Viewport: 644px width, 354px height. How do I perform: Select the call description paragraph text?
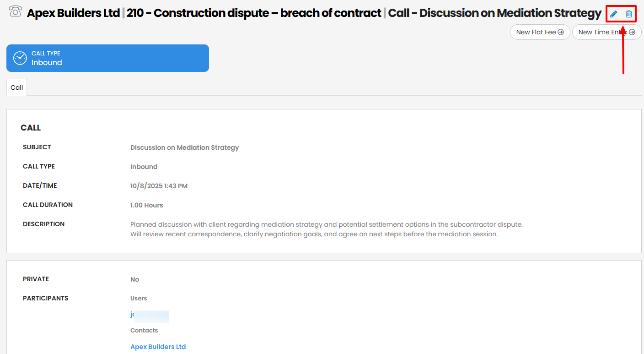click(x=326, y=229)
